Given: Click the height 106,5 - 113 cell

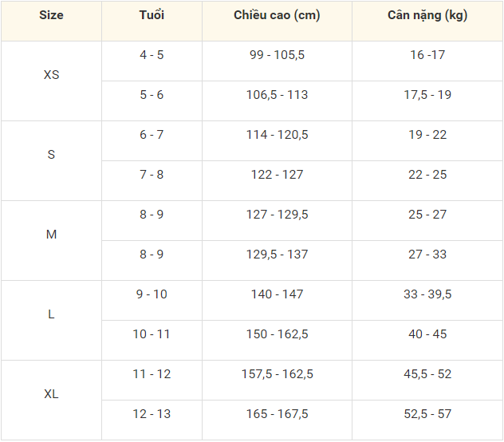Looking at the screenshot, I should 277,95.
